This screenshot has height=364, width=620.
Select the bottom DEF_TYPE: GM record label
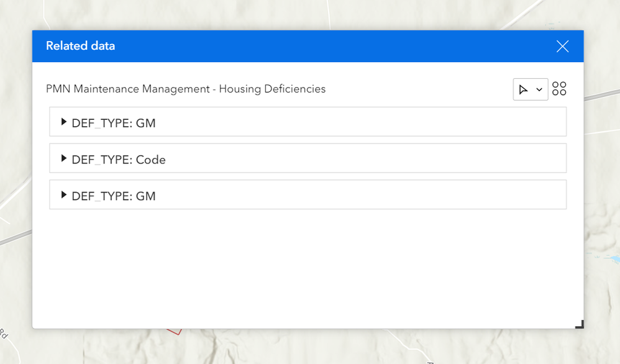[114, 196]
